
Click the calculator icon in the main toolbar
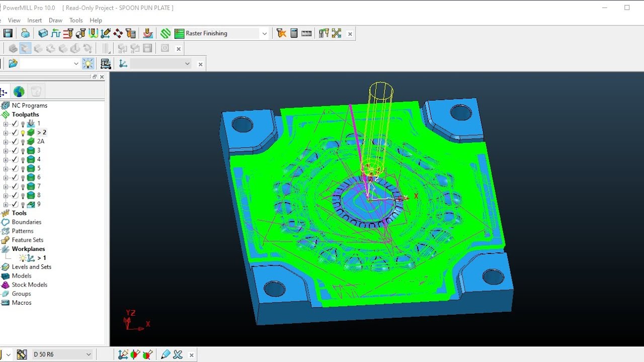coord(294,33)
